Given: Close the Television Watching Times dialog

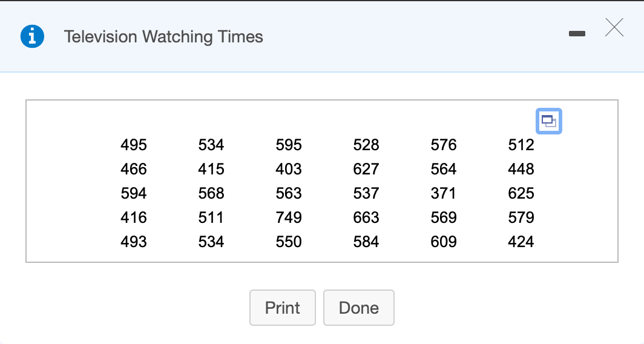Looking at the screenshot, I should click(x=614, y=27).
